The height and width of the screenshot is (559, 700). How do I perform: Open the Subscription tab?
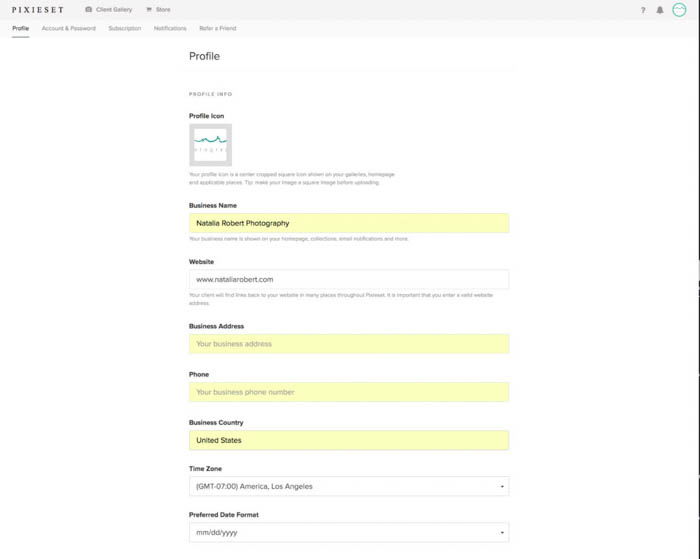(x=124, y=28)
